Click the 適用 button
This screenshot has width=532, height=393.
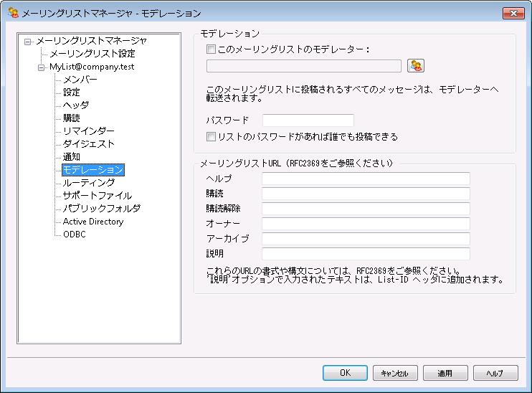pos(445,373)
